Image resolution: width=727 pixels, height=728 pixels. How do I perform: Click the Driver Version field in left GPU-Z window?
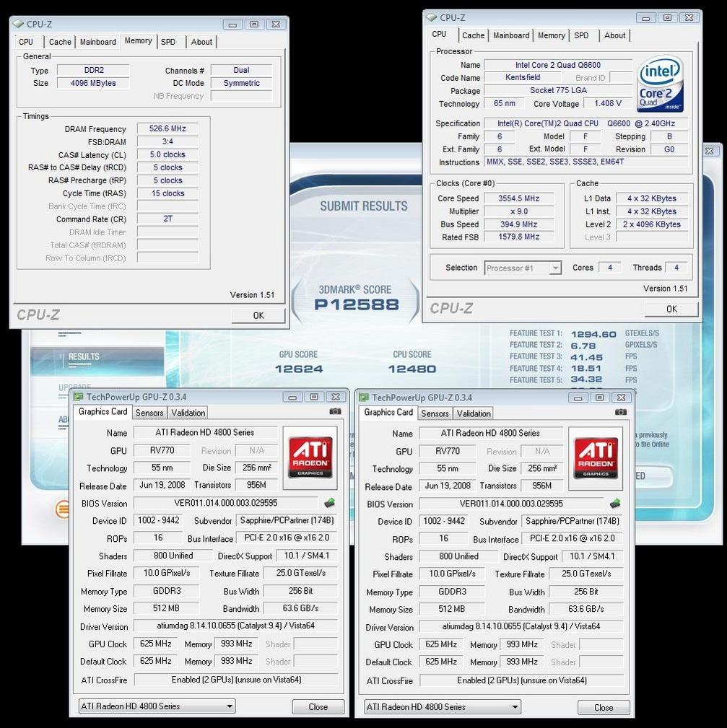(x=235, y=626)
